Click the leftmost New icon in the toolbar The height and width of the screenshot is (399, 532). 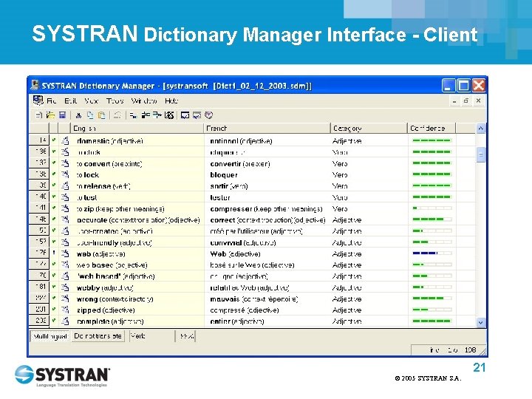tap(38, 115)
